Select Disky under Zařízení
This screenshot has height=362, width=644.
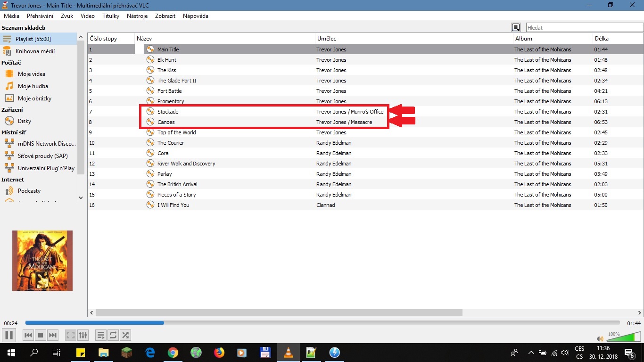(38, 121)
